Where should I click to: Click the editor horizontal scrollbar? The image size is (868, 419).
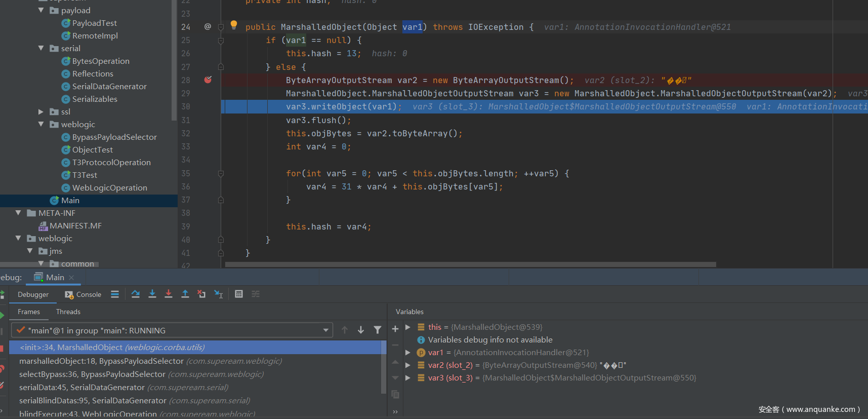(471, 264)
